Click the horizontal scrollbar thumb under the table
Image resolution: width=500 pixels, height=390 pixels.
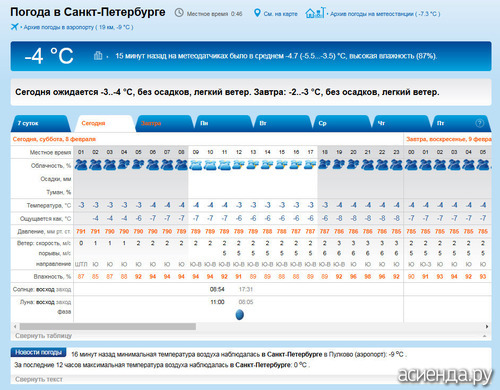coord(108,326)
